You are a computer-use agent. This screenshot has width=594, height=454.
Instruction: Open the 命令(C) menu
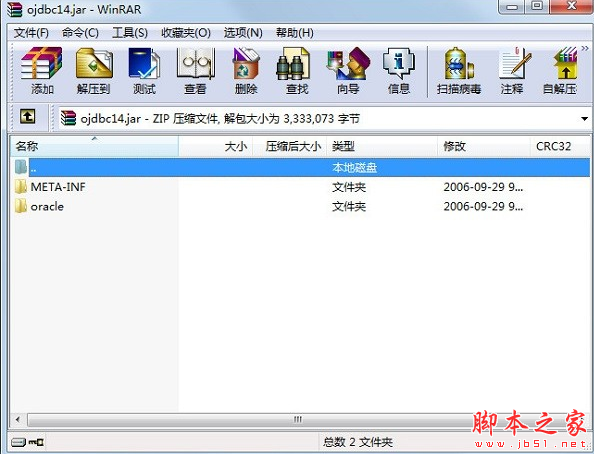[80, 33]
